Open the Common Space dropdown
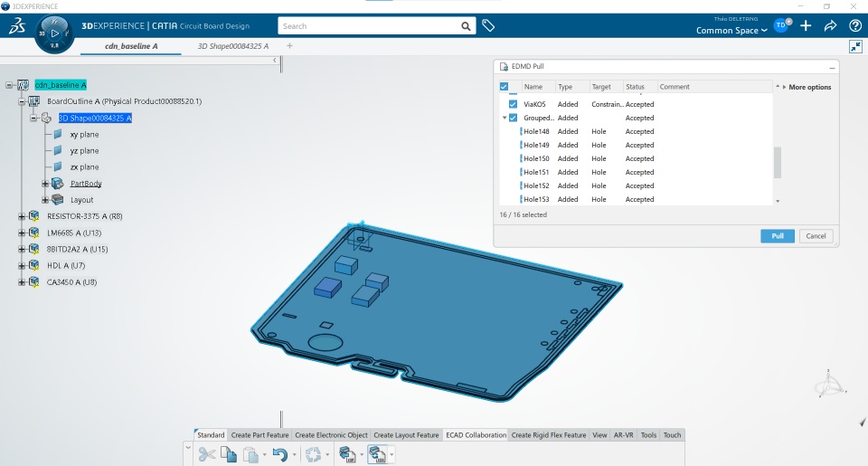 [731, 31]
